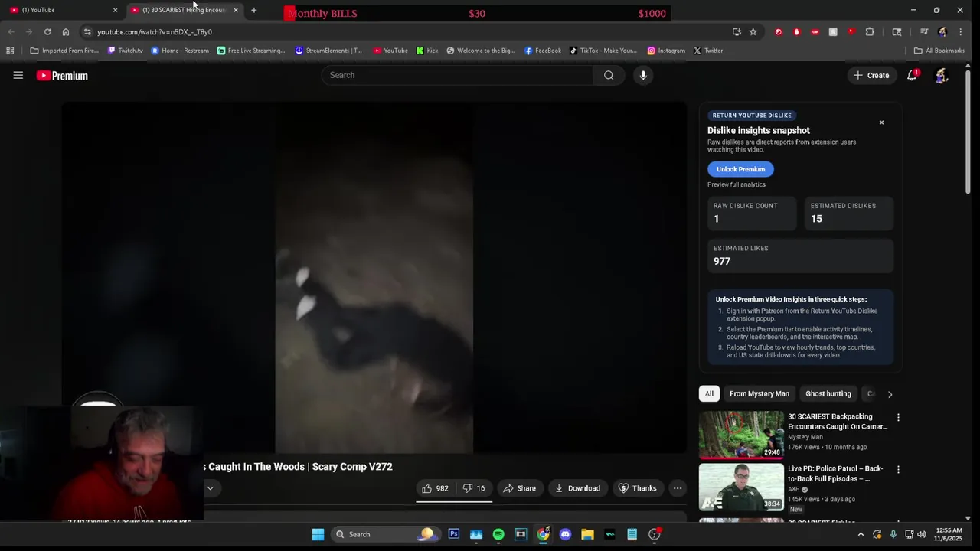The width and height of the screenshot is (980, 551).
Task: Expand the video description chevron
Action: pos(210,488)
